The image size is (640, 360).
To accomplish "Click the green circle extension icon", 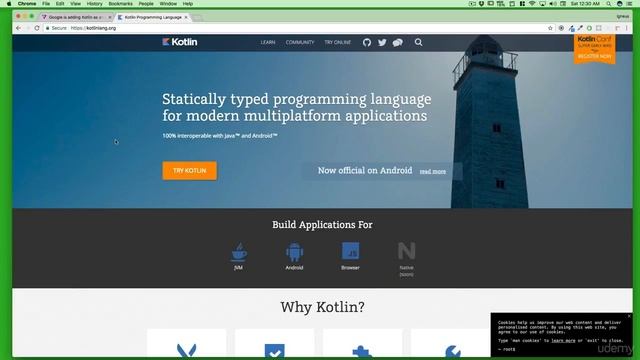I will pos(589,28).
